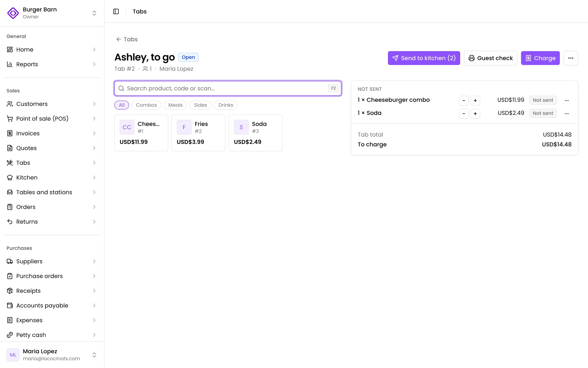The image size is (588, 368).
Task: Expand the Expenses section chevron
Action: 94,320
